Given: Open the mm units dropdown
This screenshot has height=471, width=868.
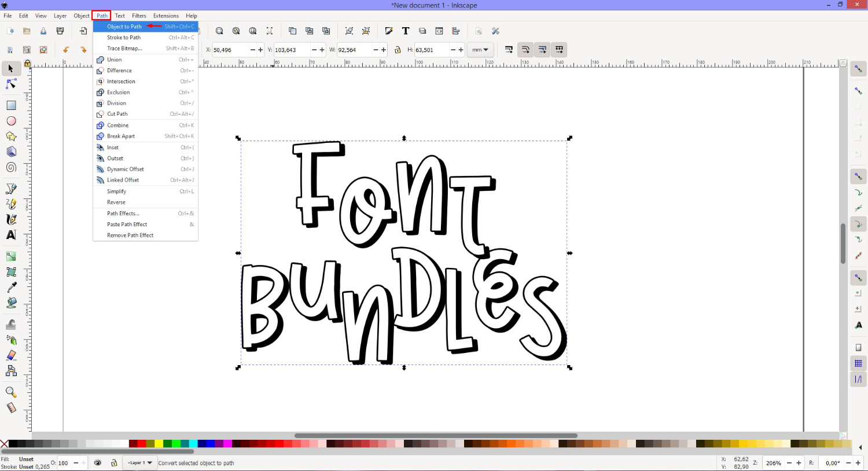Looking at the screenshot, I should click(480, 50).
